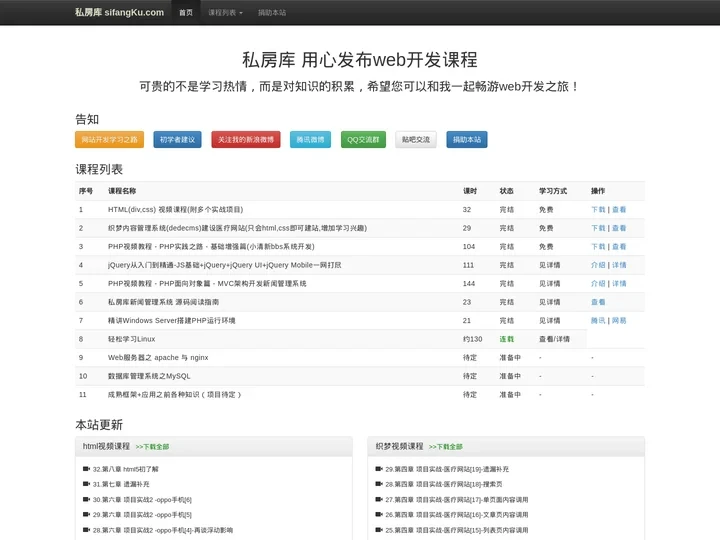
Task: Open lesson 29.第四章 医疗网站[19]-遗漏补充
Action: 447,469
